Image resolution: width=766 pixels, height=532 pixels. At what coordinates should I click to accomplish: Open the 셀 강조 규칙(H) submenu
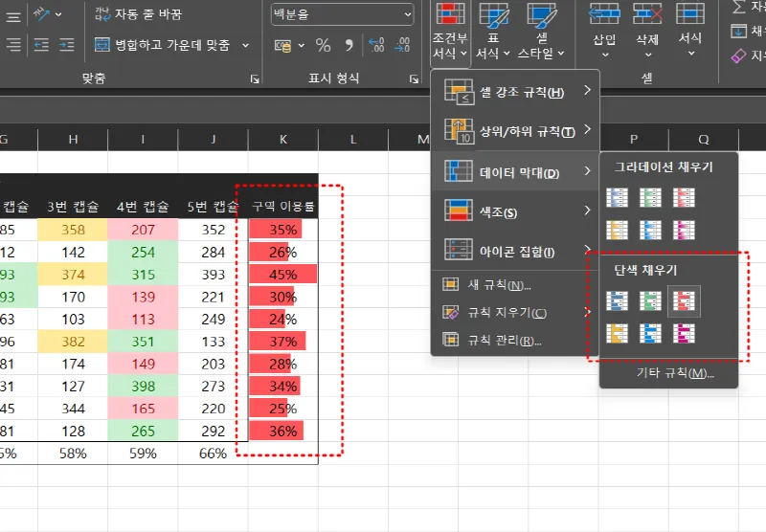(x=515, y=92)
